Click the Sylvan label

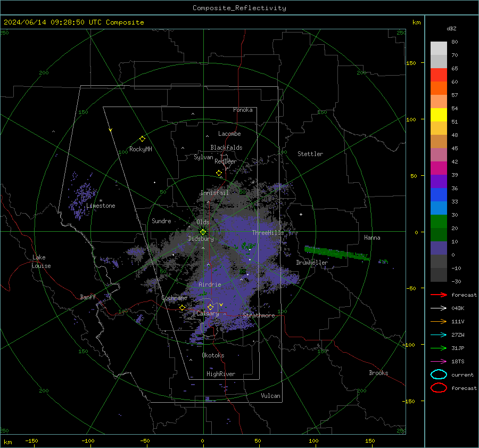point(203,157)
